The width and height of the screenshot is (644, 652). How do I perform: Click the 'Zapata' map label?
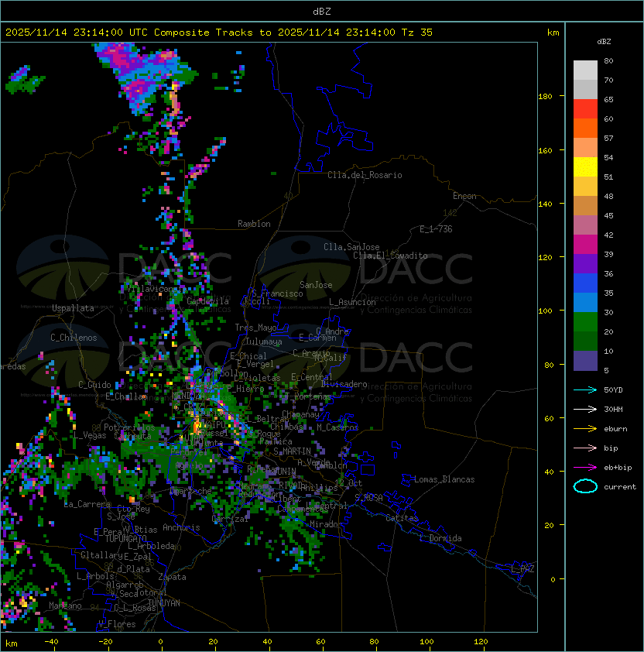coord(172,577)
